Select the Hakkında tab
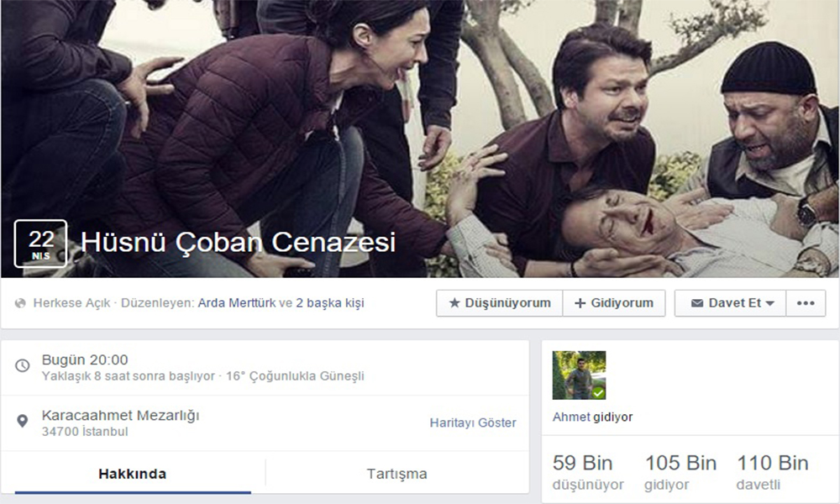Viewport: 840px width, 504px height. click(132, 474)
